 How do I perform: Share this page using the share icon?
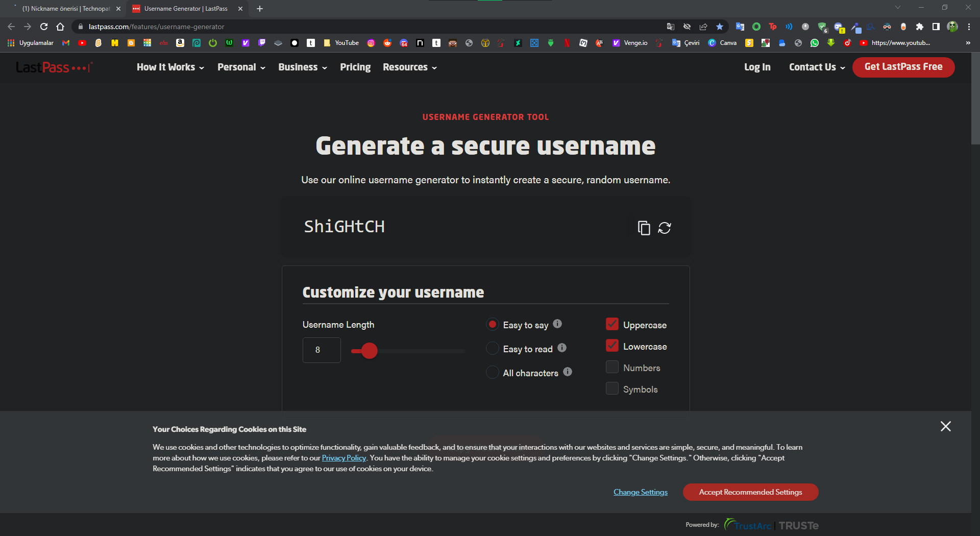pos(703,27)
